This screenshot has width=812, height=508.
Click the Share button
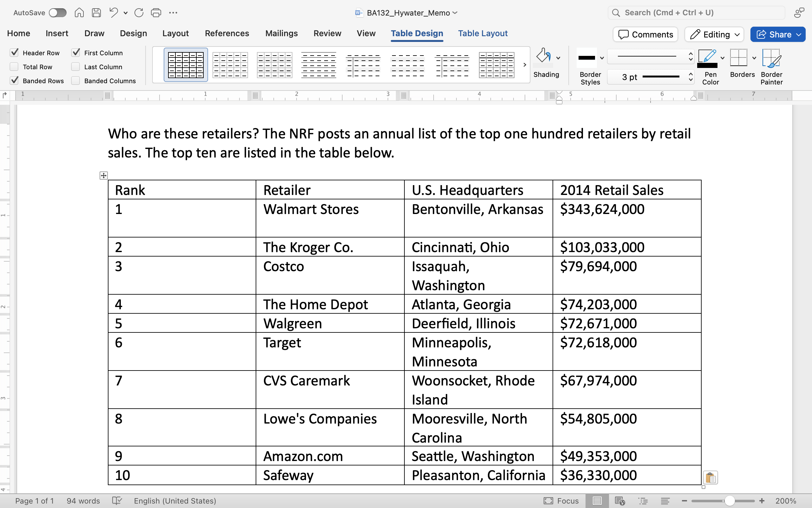[778, 34]
